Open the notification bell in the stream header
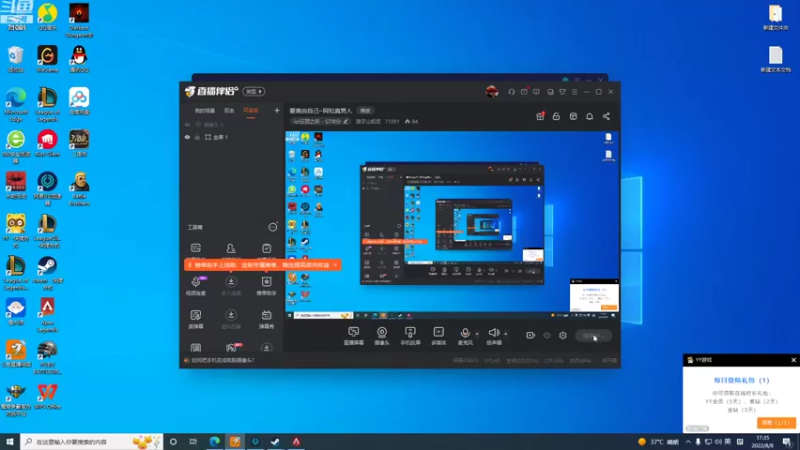This screenshot has width=800, height=450. pos(589,116)
